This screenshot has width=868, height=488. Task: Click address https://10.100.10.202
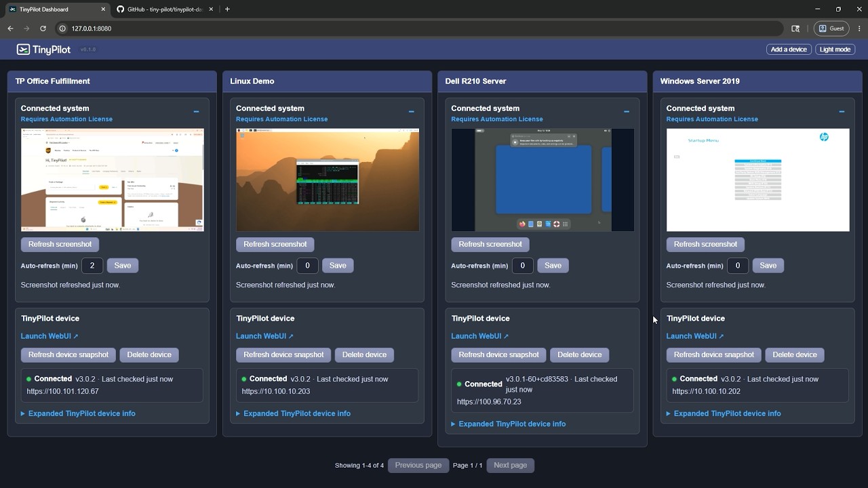coord(707,392)
